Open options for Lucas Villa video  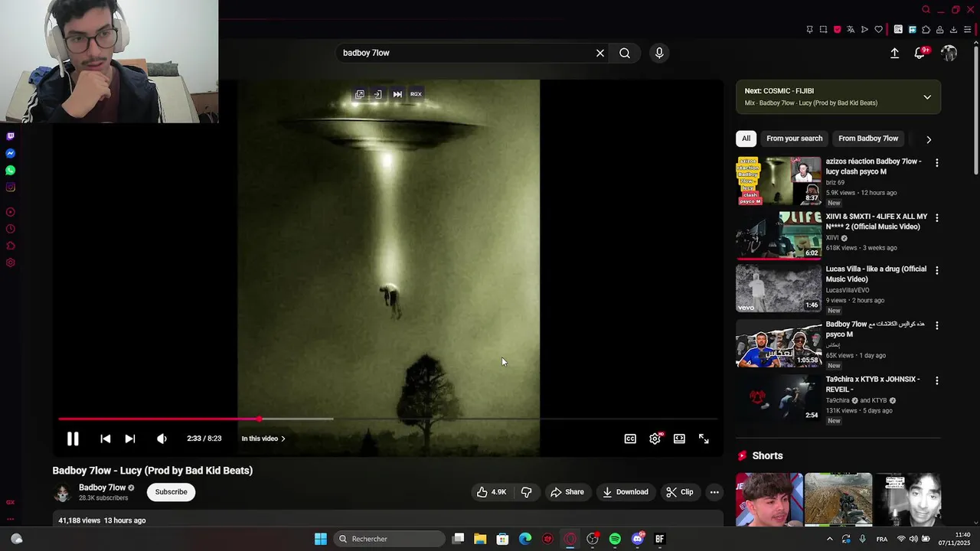[x=936, y=270]
